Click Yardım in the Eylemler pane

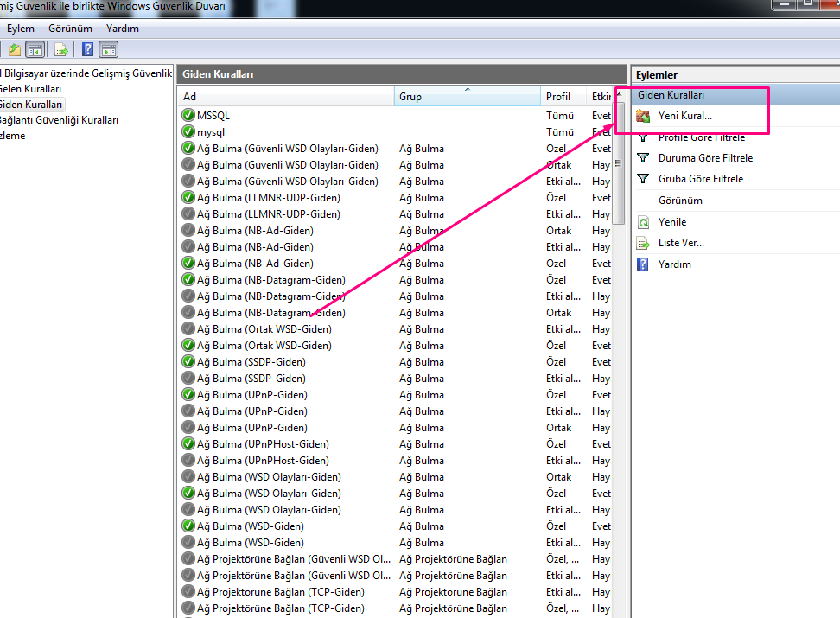pos(674,264)
